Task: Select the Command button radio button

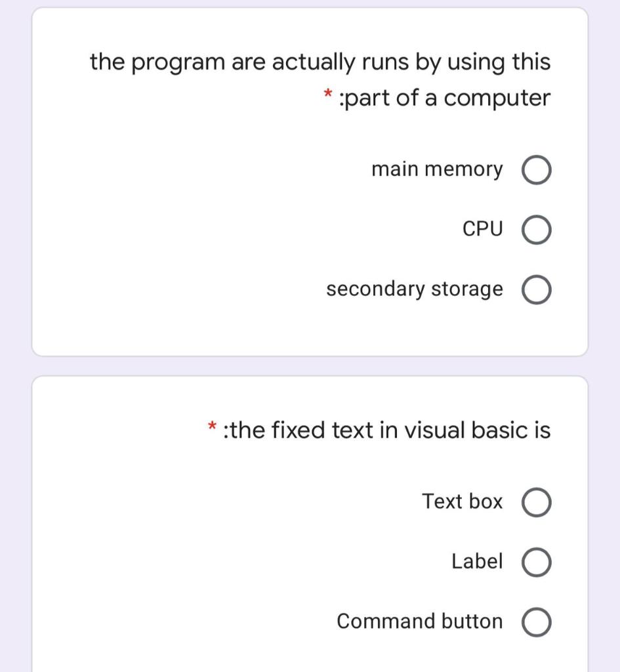Action: (x=536, y=621)
